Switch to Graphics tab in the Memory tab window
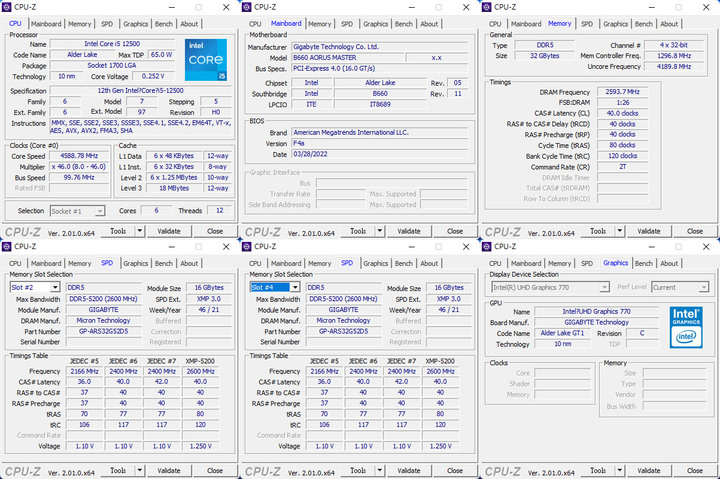Viewport: 720px width, 479px height. [615, 24]
